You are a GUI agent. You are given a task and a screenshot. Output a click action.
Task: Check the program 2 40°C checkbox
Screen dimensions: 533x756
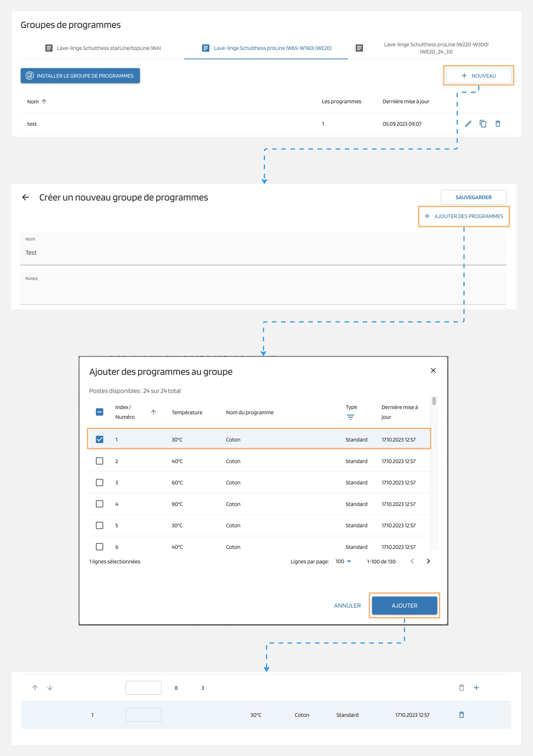[100, 461]
